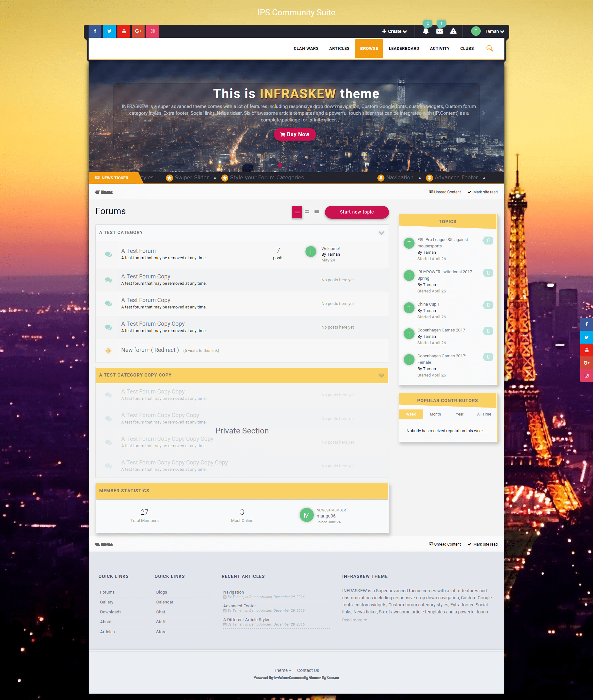Show Year popular contributors
593x700 pixels.
pos(460,414)
